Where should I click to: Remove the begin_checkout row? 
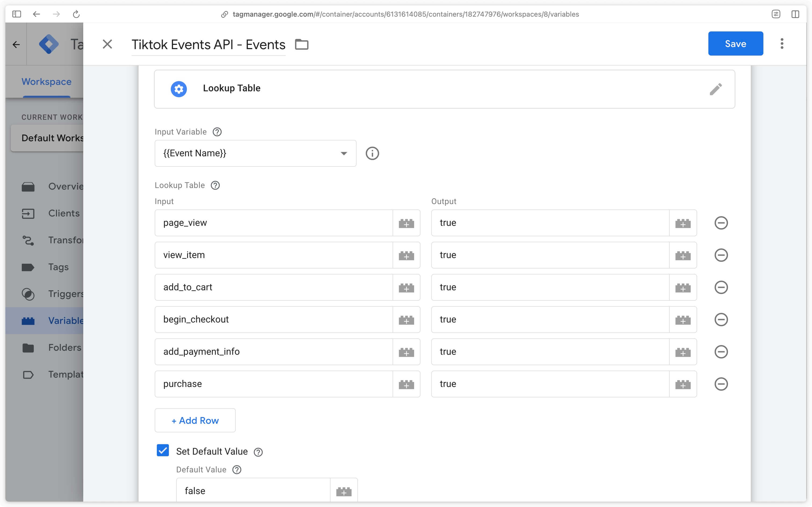tap(721, 320)
